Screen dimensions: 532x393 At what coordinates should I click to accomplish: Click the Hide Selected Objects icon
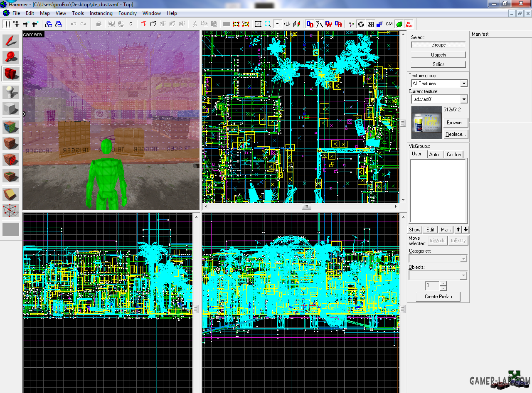pyautogui.click(x=143, y=24)
